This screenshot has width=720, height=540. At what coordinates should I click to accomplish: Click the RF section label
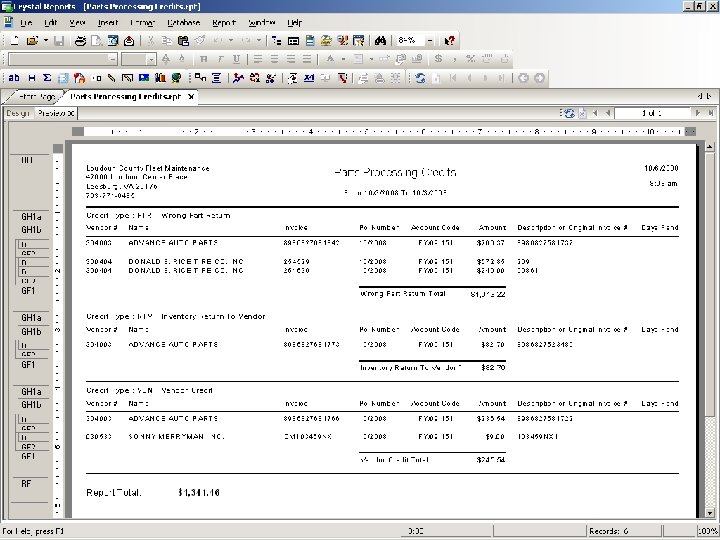point(26,484)
